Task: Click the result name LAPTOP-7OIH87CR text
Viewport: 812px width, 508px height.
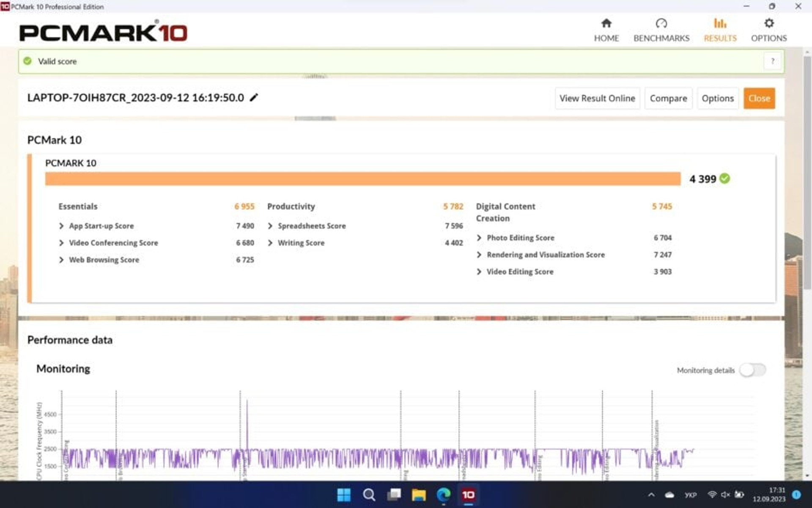Action: (136, 98)
